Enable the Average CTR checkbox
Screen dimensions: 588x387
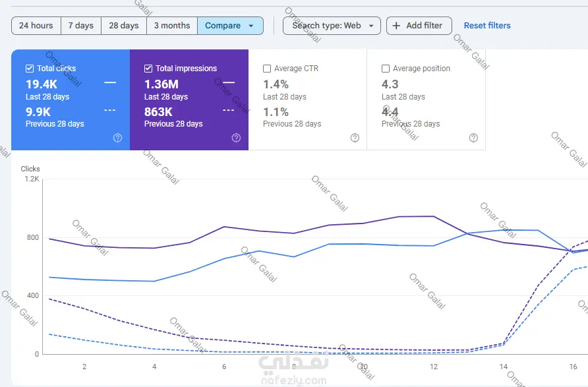(267, 69)
